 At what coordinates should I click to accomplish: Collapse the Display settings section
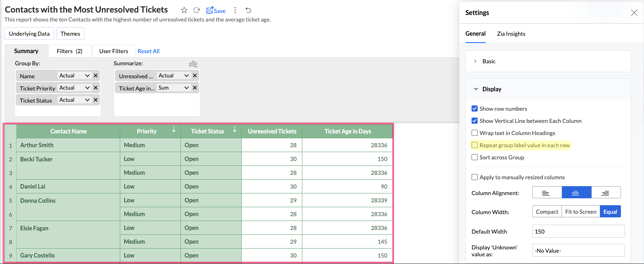click(548, 89)
